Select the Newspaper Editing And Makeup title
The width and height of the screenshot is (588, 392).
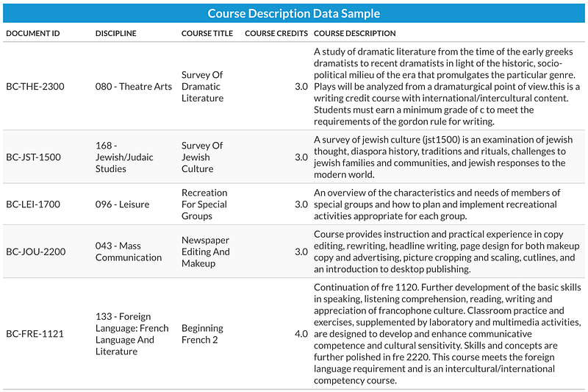click(206, 252)
